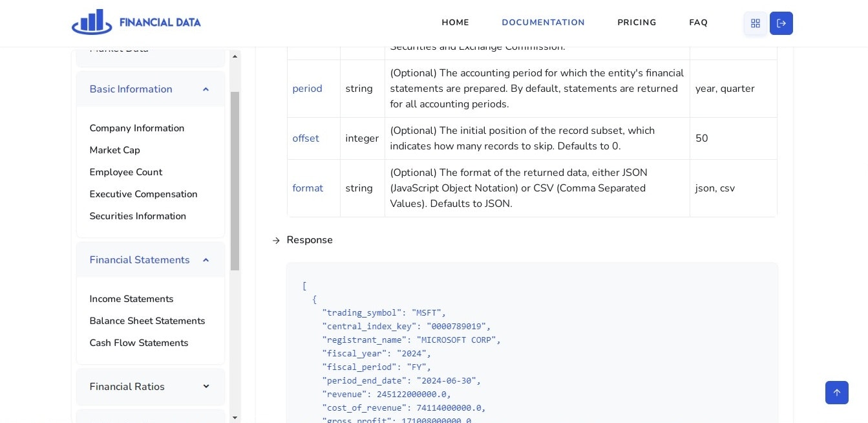Viewport: 868px width, 423px height.
Task: Click the Financial Data bar chart logo
Action: click(x=92, y=22)
